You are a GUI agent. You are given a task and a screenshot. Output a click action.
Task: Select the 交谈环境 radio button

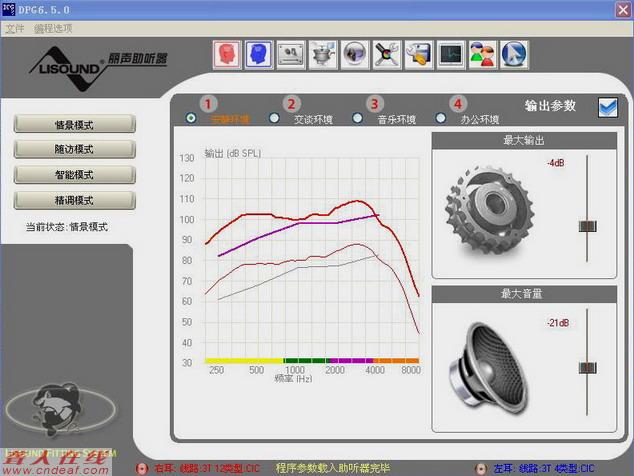point(274,118)
